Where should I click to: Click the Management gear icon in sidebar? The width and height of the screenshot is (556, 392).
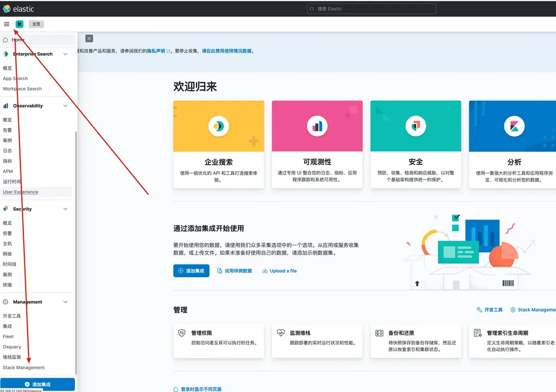pos(6,301)
